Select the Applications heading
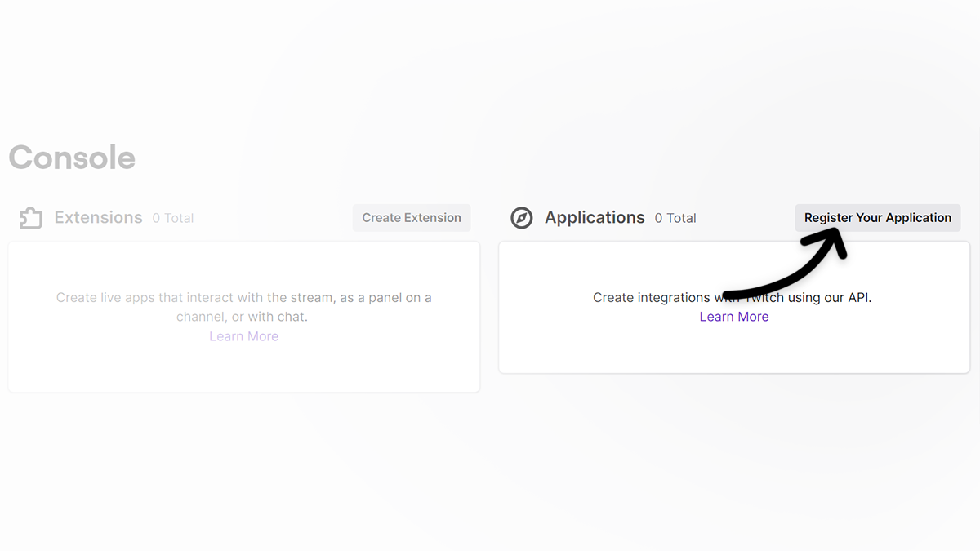 pyautogui.click(x=595, y=218)
